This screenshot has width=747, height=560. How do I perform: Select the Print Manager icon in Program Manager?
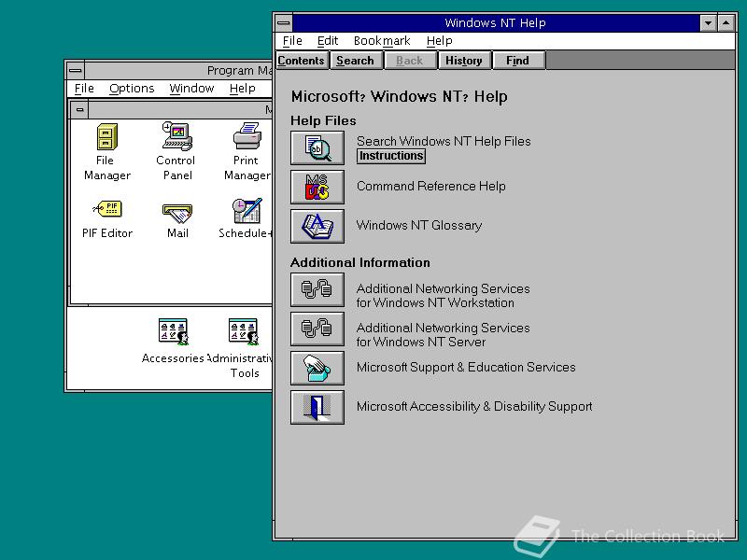(x=247, y=136)
